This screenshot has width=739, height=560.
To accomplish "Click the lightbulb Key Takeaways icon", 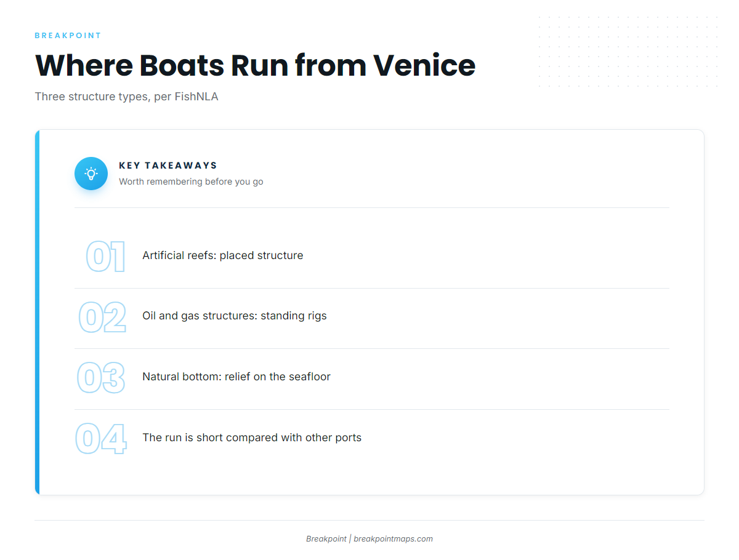I will click(91, 174).
